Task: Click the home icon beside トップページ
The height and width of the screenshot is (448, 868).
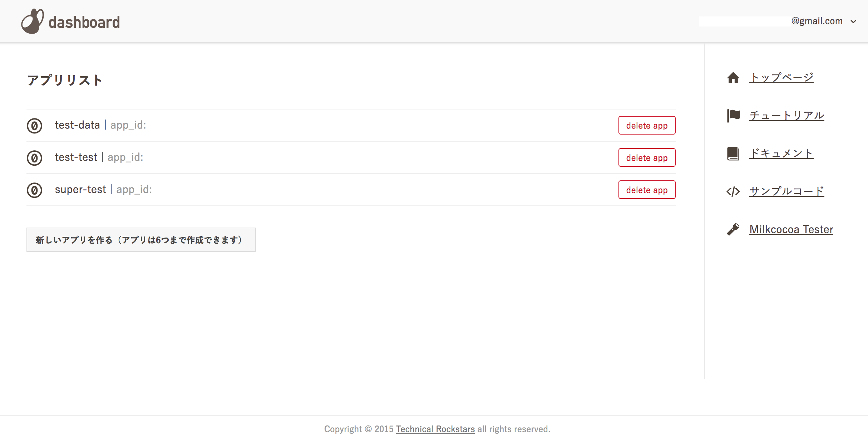Action: [x=733, y=77]
